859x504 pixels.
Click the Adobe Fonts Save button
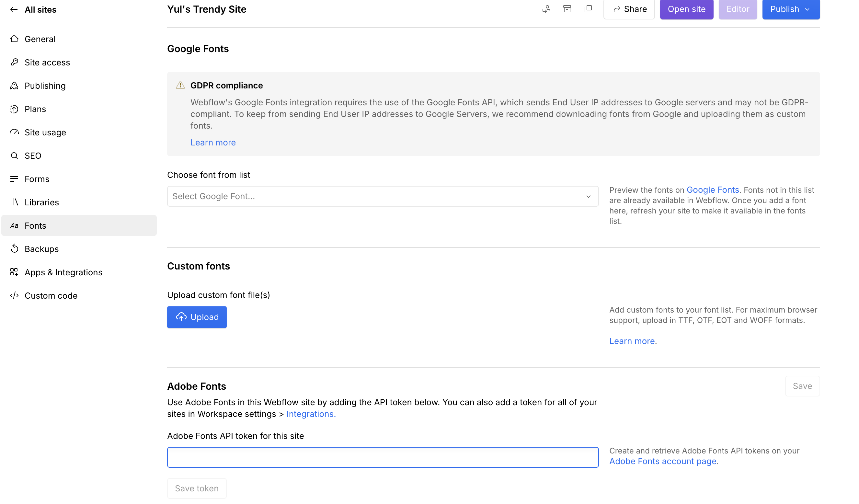[x=802, y=386]
